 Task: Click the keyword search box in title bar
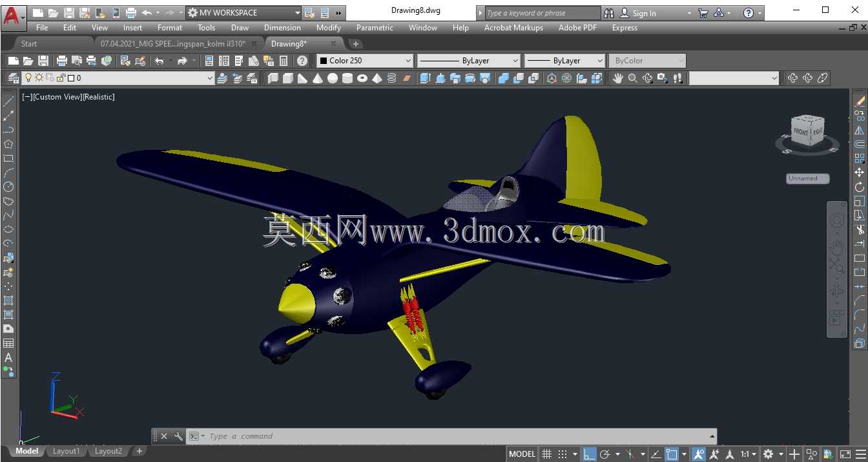542,13
